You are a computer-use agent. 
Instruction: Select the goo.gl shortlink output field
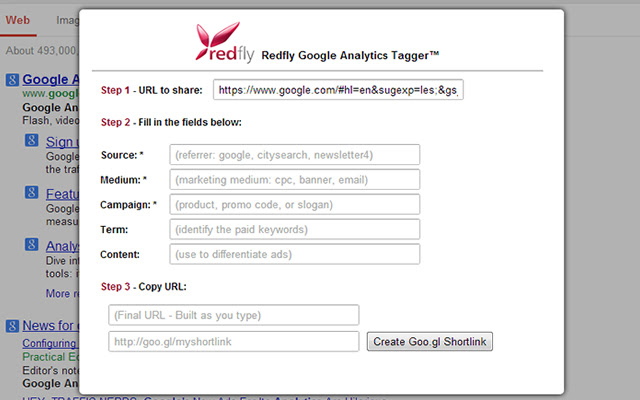(x=233, y=342)
